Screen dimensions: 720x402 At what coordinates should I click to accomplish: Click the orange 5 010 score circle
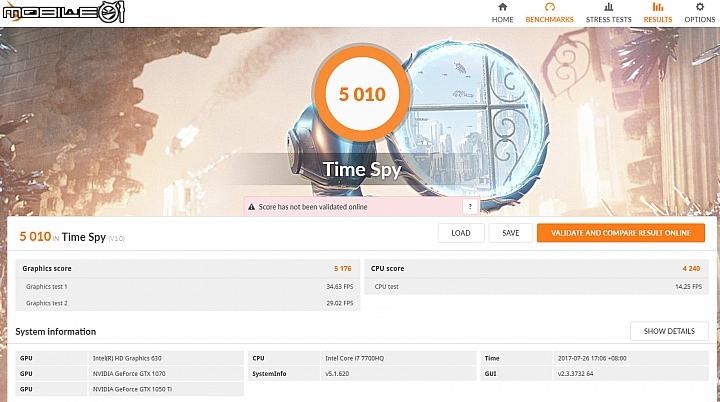[x=362, y=94]
